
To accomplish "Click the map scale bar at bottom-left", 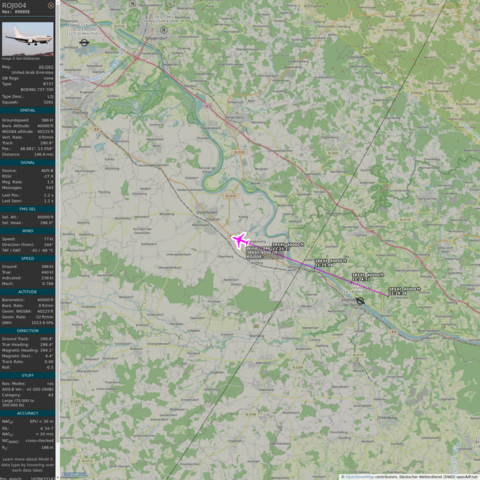I will tap(75, 474).
